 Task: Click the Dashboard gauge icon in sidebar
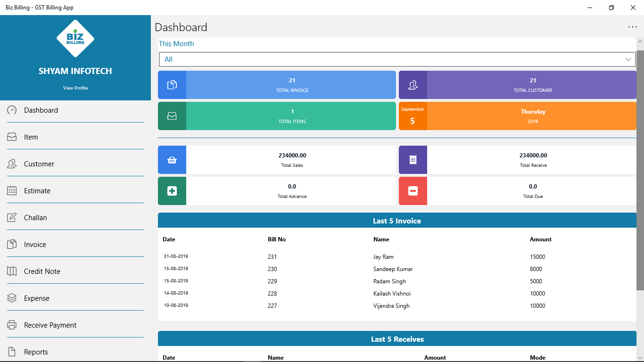(12, 110)
